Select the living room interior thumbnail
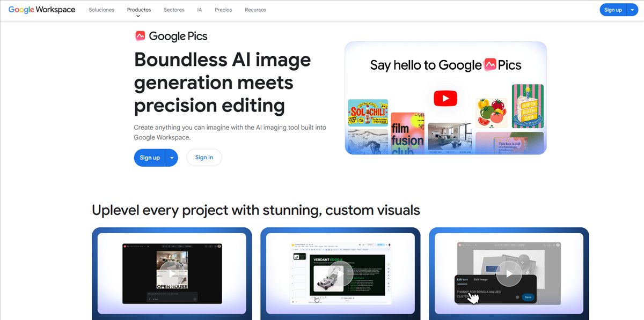The height and width of the screenshot is (320, 644). [449, 137]
